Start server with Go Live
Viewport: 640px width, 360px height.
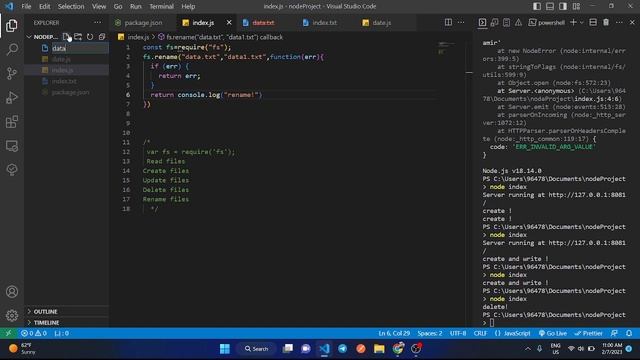pos(552,333)
